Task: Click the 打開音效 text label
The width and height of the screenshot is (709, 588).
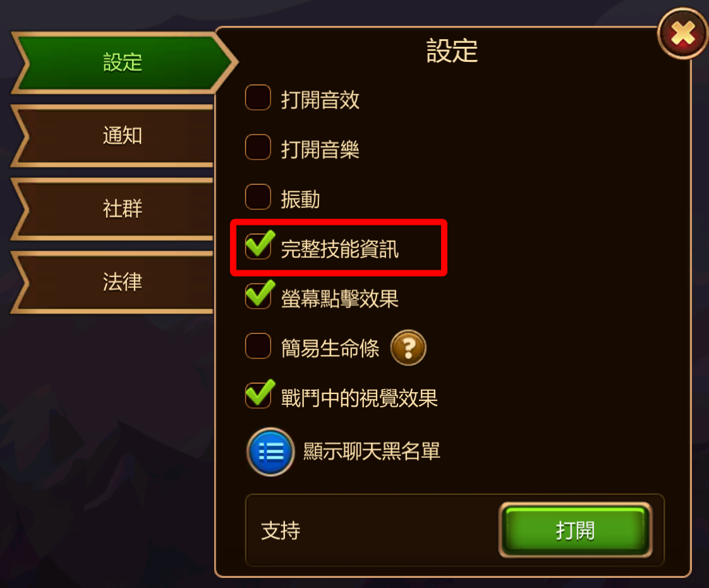Action: (x=320, y=100)
